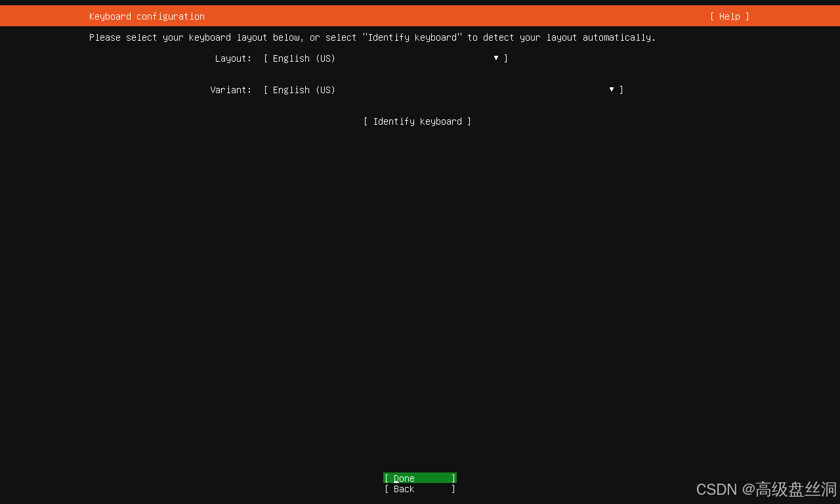Click the 'Variant:' label
The image size is (840, 504).
click(x=231, y=90)
